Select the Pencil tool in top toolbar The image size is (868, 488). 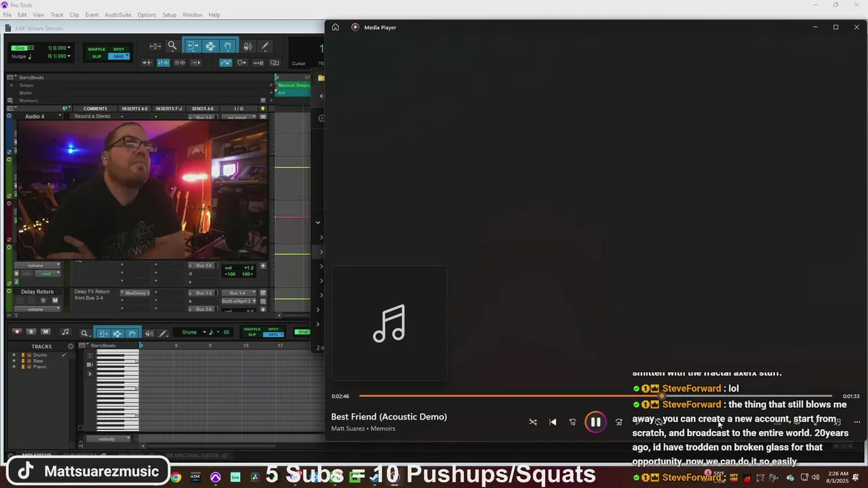(x=265, y=46)
